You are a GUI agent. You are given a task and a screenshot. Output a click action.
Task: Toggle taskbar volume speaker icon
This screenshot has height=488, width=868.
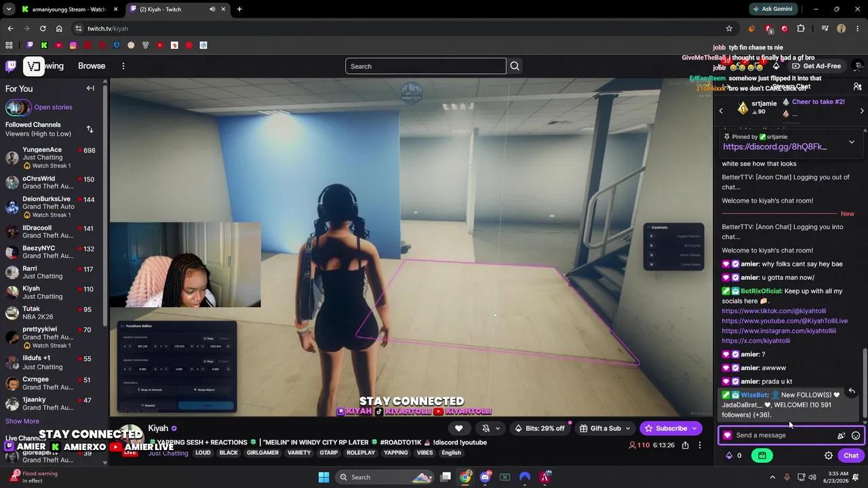click(812, 477)
